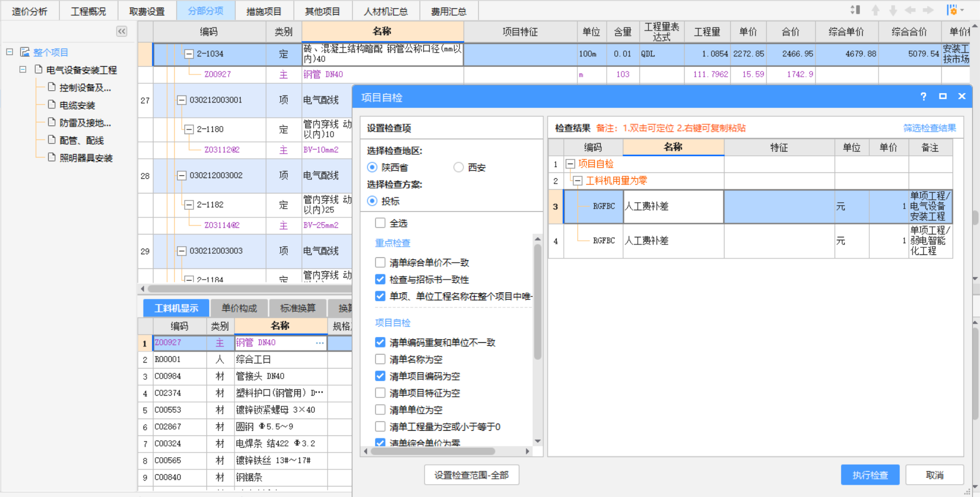Open the 人材机汇总 tab
Viewport: 980px width, 497px height.
[386, 11]
